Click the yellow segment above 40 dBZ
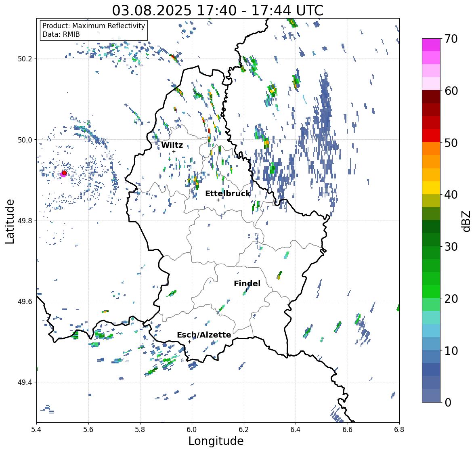This screenshot has height=451, width=476. [x=431, y=188]
